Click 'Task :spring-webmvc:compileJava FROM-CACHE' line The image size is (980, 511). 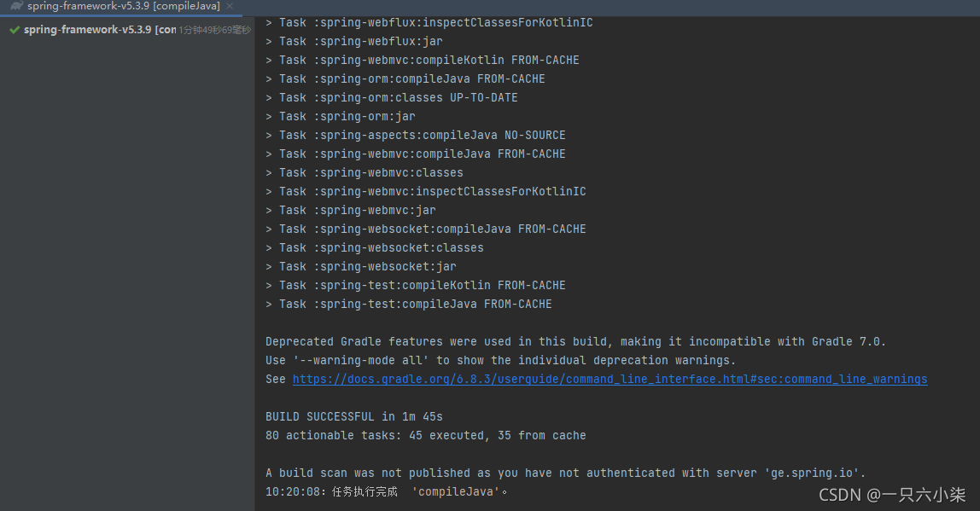pos(415,154)
